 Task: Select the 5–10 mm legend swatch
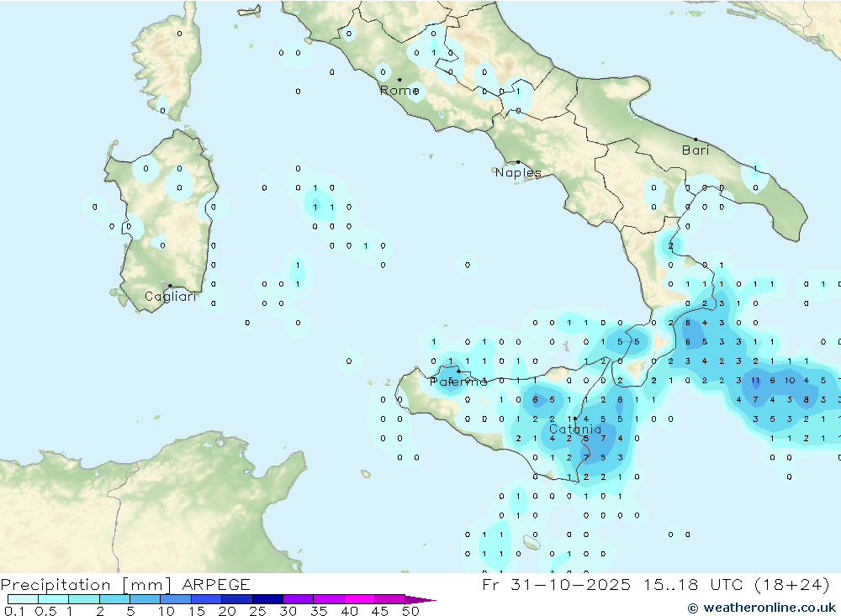pyautogui.click(x=145, y=599)
